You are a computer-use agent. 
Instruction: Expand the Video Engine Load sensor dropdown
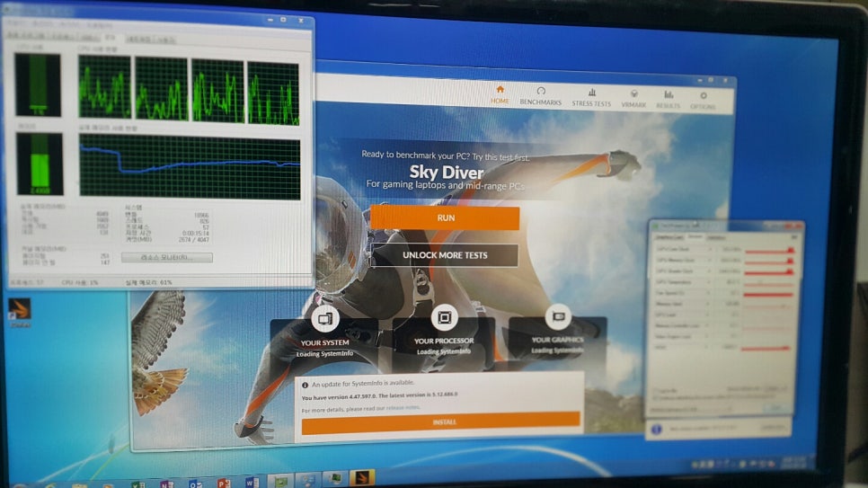[x=707, y=336]
